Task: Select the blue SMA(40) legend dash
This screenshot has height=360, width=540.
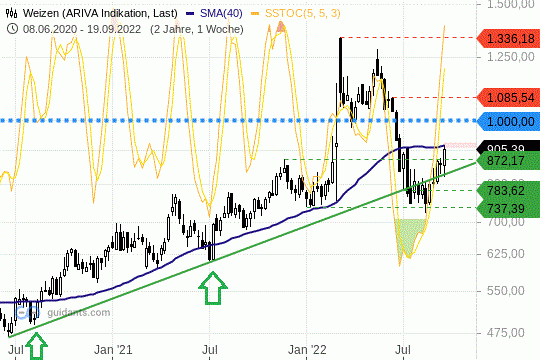Action: (190, 13)
